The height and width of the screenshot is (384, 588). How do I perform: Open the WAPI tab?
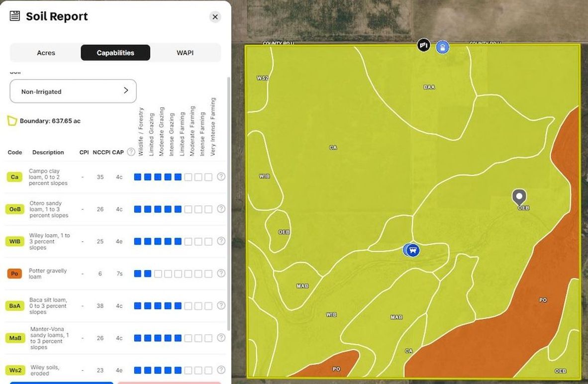pyautogui.click(x=185, y=52)
